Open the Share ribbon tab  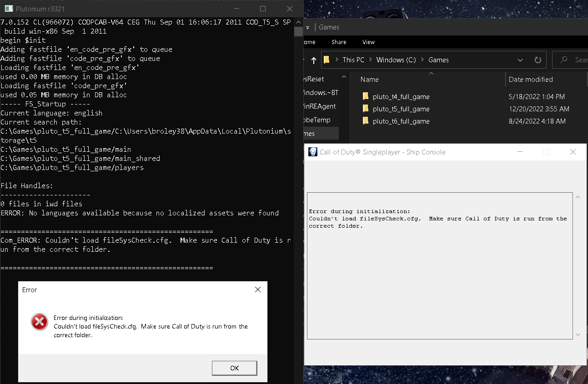click(x=339, y=42)
